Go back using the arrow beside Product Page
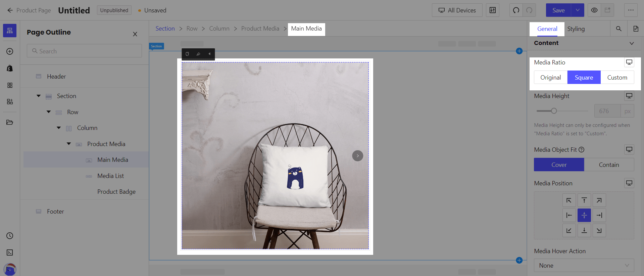The height and width of the screenshot is (276, 644). pyautogui.click(x=10, y=10)
